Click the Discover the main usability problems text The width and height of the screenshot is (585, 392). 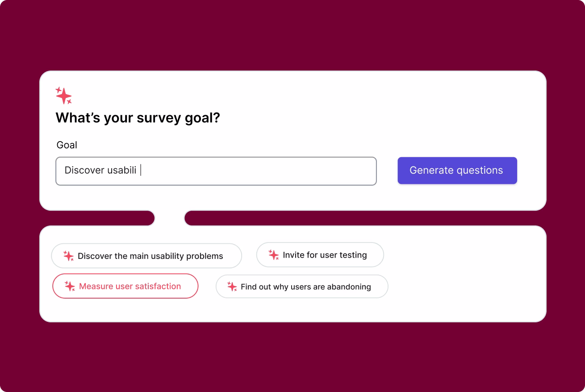(x=150, y=256)
